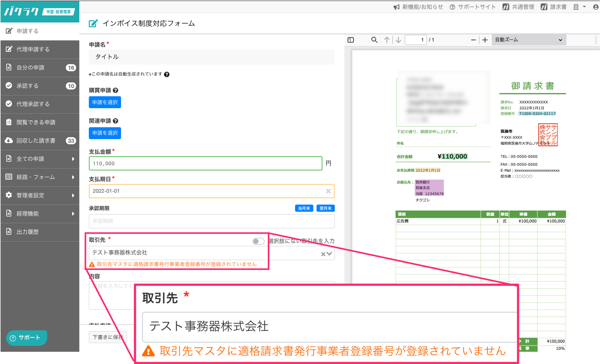Click the 当月末 button

tap(304, 208)
